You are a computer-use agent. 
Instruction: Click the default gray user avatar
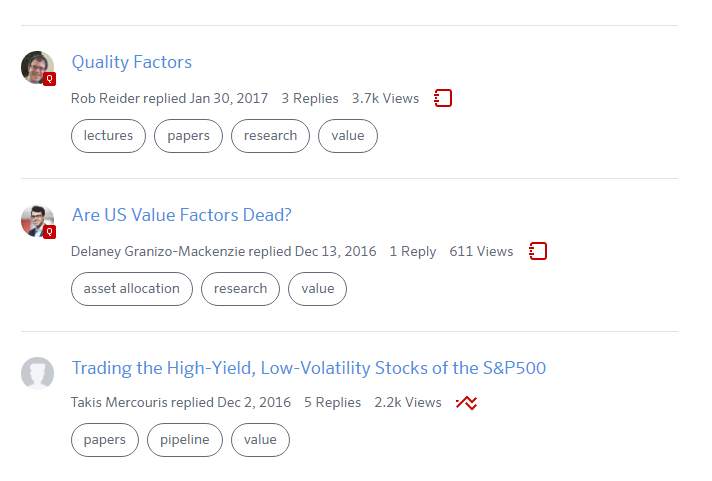(x=37, y=373)
